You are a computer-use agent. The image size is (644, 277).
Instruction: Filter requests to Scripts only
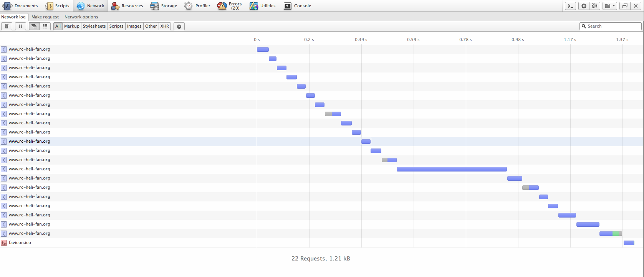pyautogui.click(x=116, y=26)
